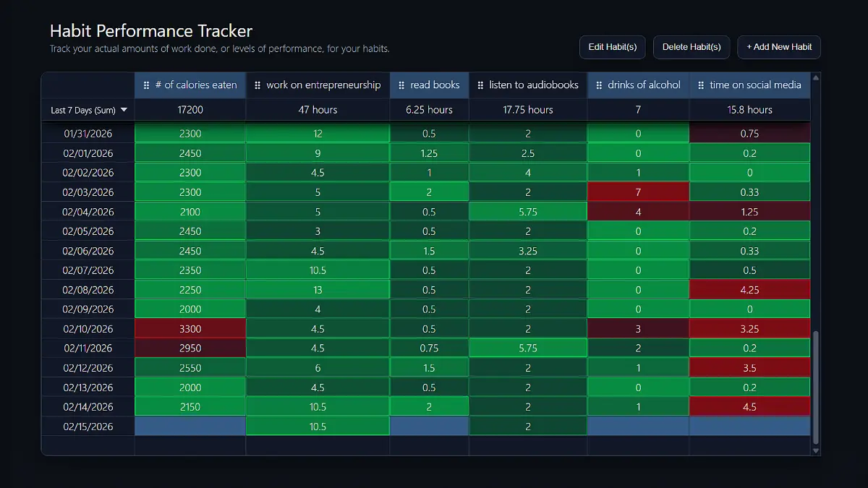The width and height of the screenshot is (868, 488).
Task: Select the drag handle on 'listen to audiobooks'
Action: coord(480,85)
